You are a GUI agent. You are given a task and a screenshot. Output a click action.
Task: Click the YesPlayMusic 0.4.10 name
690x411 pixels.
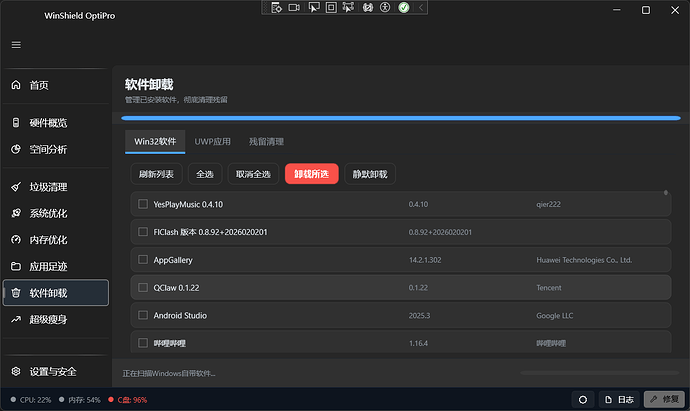coord(188,204)
